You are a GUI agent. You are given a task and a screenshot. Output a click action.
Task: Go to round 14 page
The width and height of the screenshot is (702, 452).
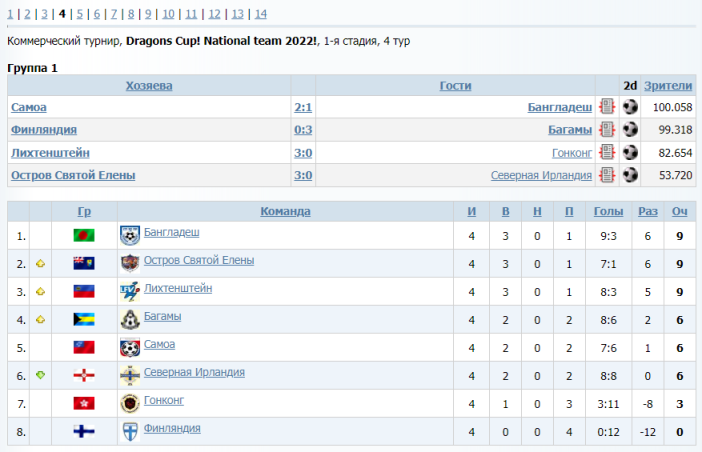(x=260, y=14)
